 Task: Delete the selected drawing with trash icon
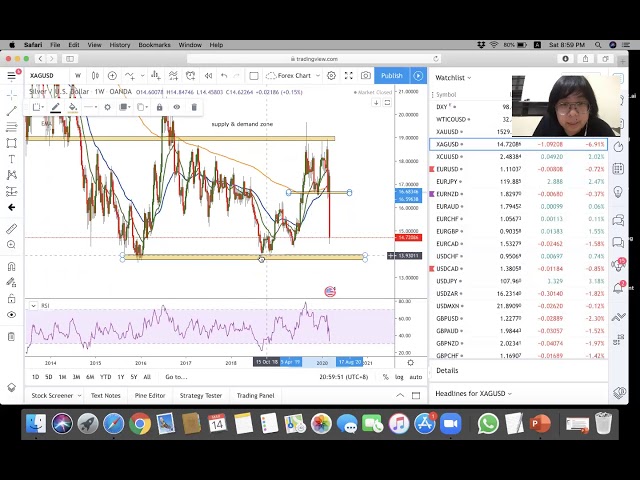pos(194,107)
